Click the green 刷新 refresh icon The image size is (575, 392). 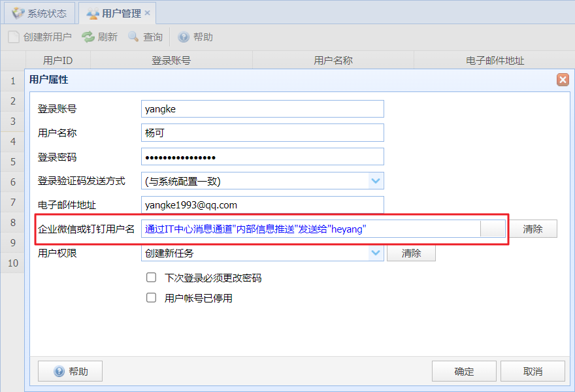(x=88, y=37)
